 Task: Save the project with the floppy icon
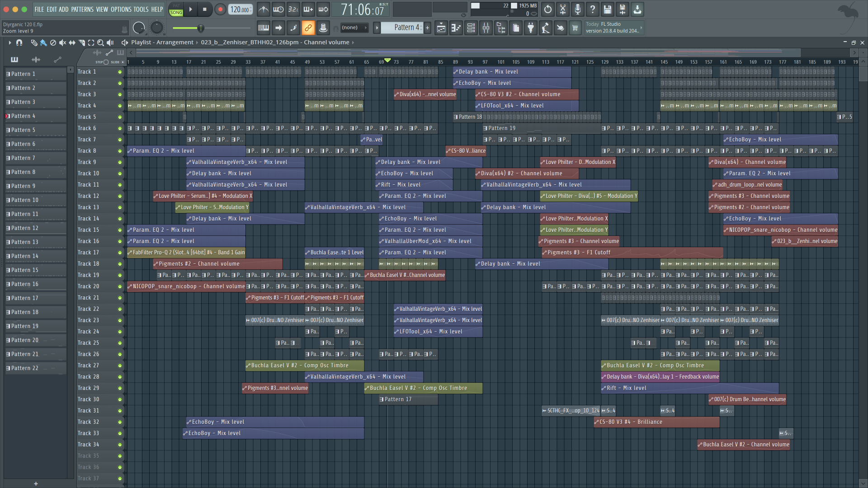click(x=608, y=9)
